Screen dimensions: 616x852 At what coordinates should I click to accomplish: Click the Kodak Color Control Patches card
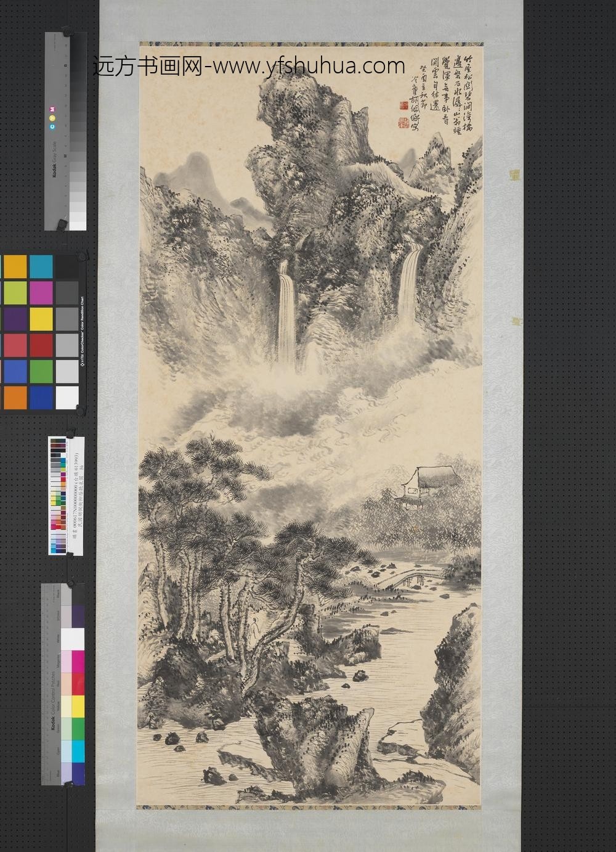[x=63, y=683]
